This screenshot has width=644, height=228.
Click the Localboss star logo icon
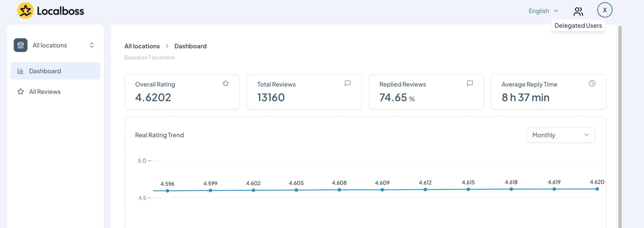[x=25, y=11]
